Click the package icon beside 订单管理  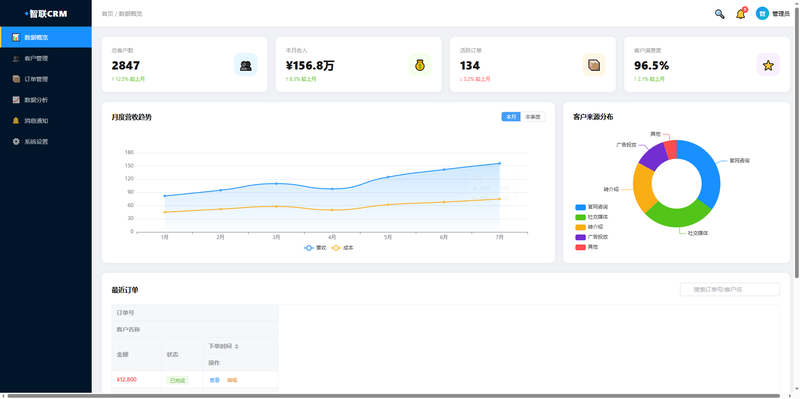pos(16,79)
